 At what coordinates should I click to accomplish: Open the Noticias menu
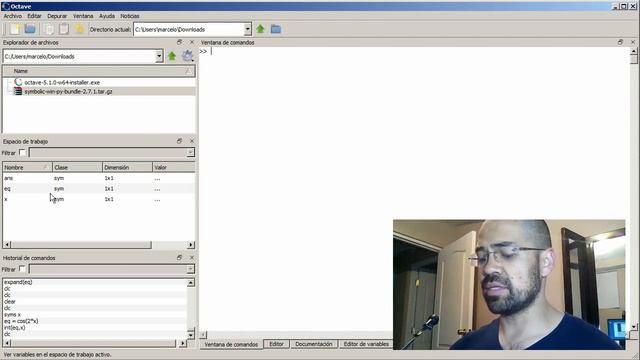pos(130,16)
